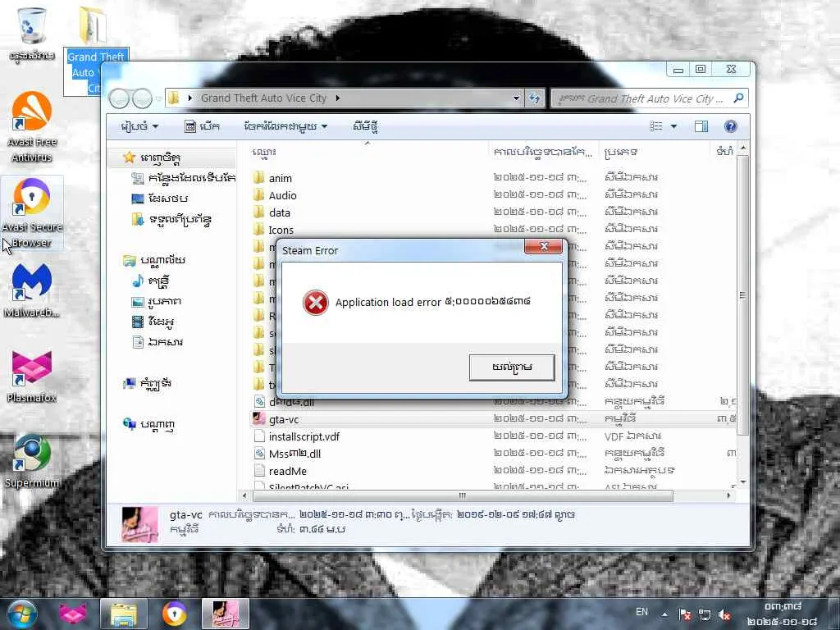Open the view options dropdown arrow
The height and width of the screenshot is (630, 840).
point(673,126)
